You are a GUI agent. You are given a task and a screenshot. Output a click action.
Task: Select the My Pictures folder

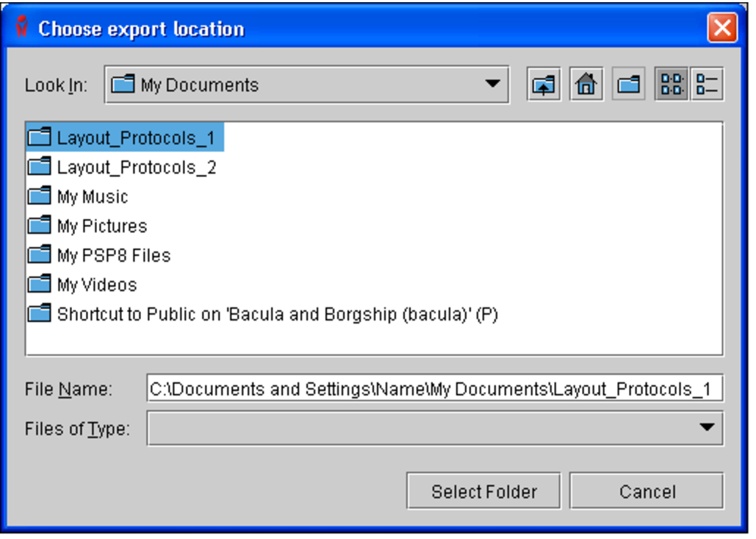point(101,226)
